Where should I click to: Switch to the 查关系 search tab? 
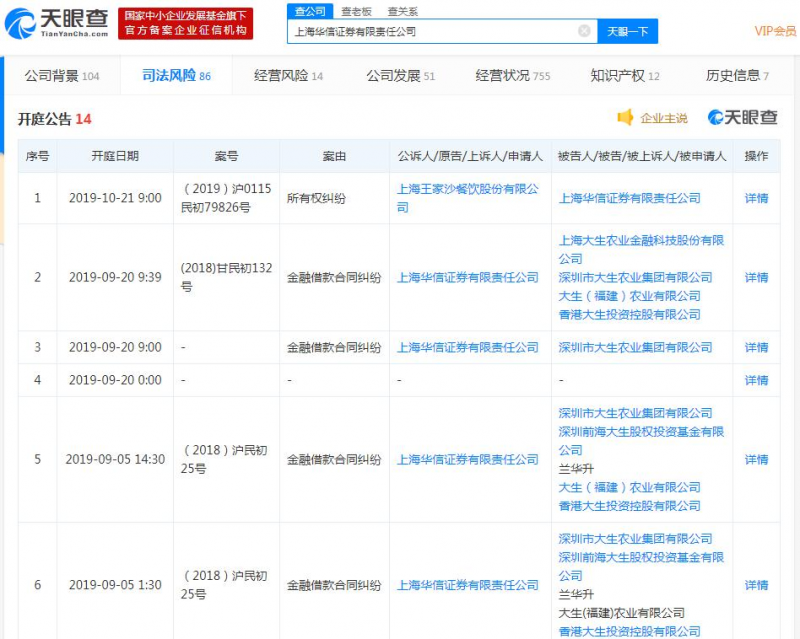point(403,11)
